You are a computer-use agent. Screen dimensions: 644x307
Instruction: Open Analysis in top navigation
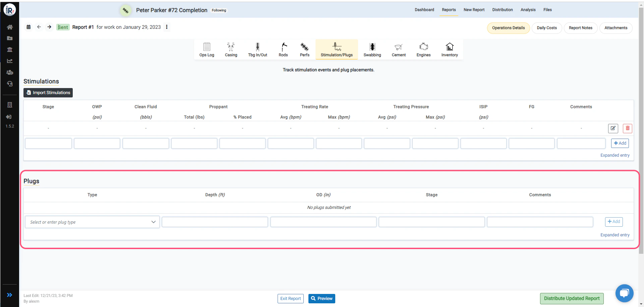tap(528, 10)
